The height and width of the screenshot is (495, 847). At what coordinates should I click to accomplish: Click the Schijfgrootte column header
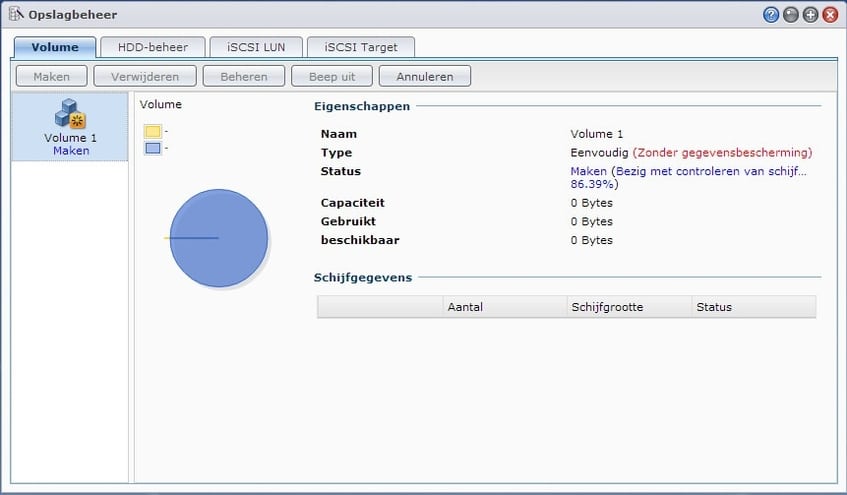click(628, 307)
